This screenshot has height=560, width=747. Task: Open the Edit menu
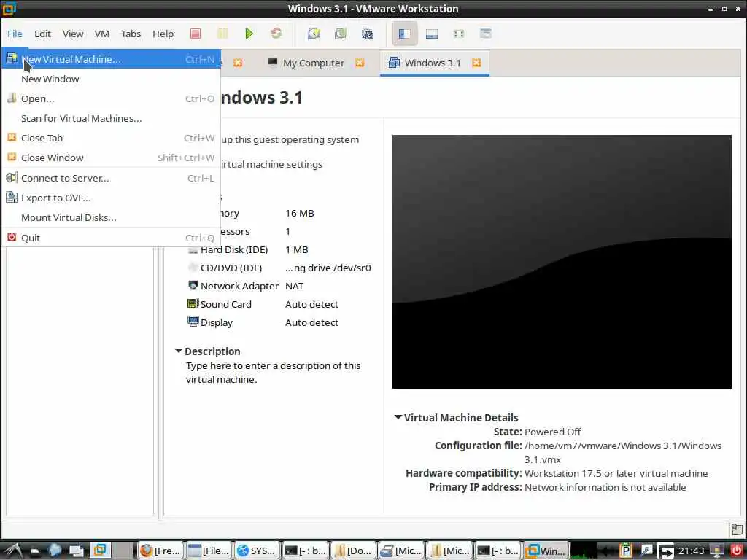click(42, 34)
